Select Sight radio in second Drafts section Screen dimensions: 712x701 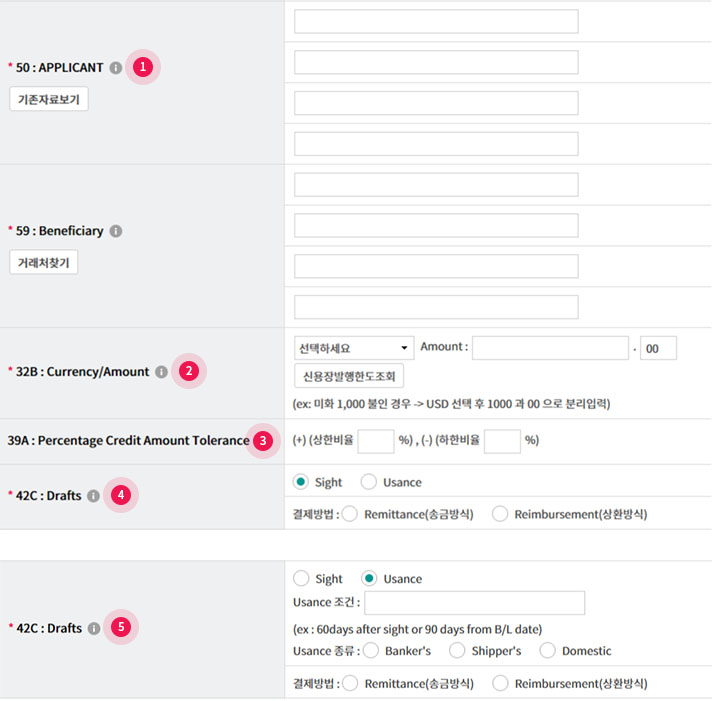click(301, 578)
